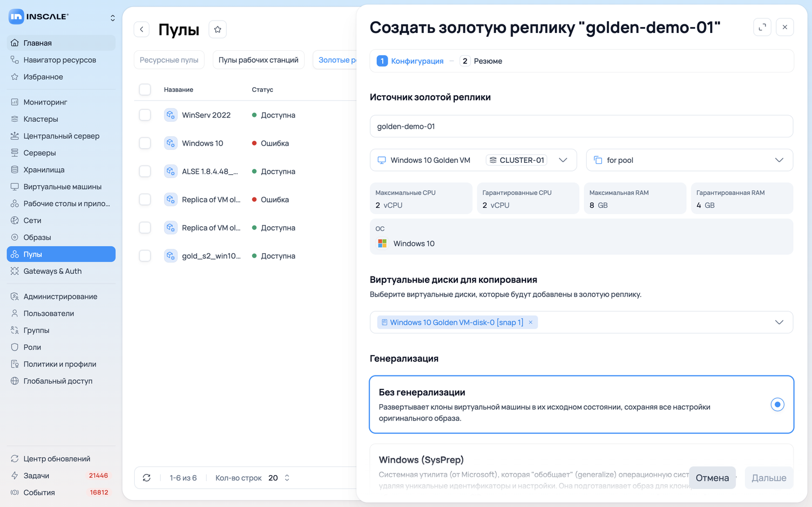Switch to the Золотые реплики tab
Viewport: 812px width, 507px height.
click(336, 60)
